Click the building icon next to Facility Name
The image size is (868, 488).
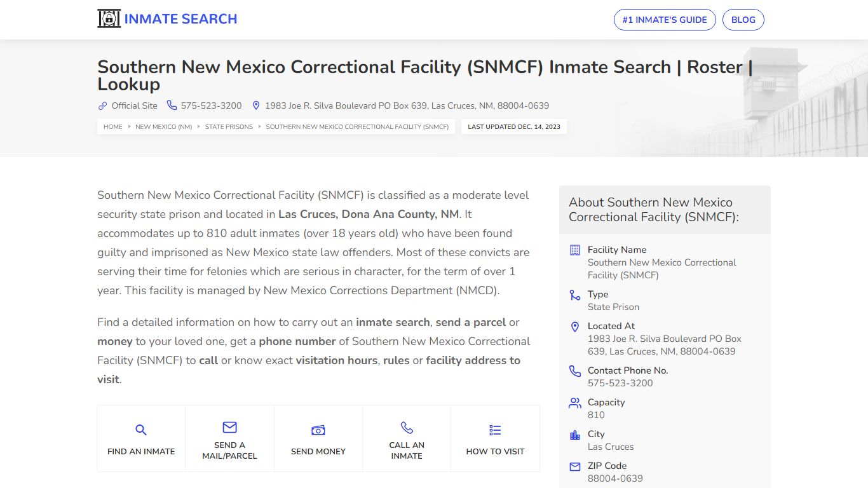click(x=575, y=250)
